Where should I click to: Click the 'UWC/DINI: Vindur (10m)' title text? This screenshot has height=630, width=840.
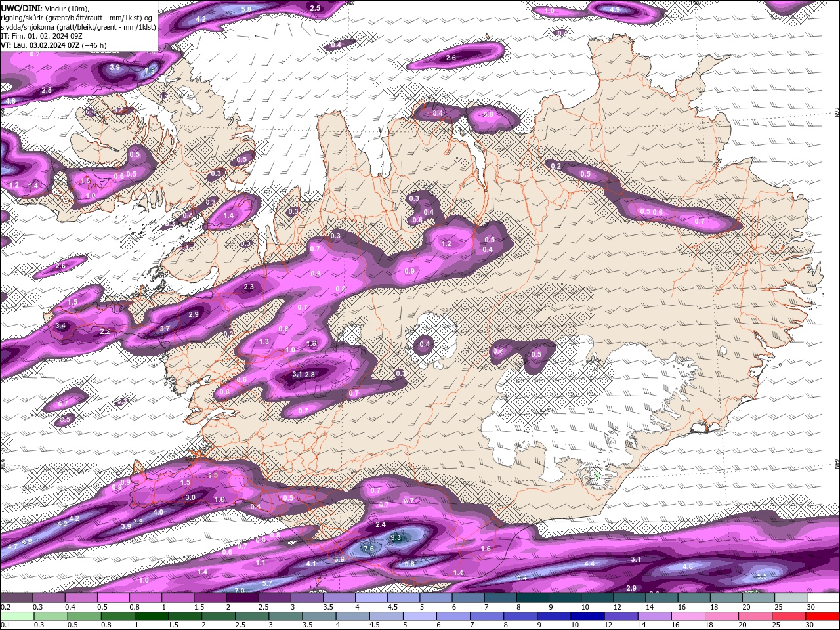(45, 8)
